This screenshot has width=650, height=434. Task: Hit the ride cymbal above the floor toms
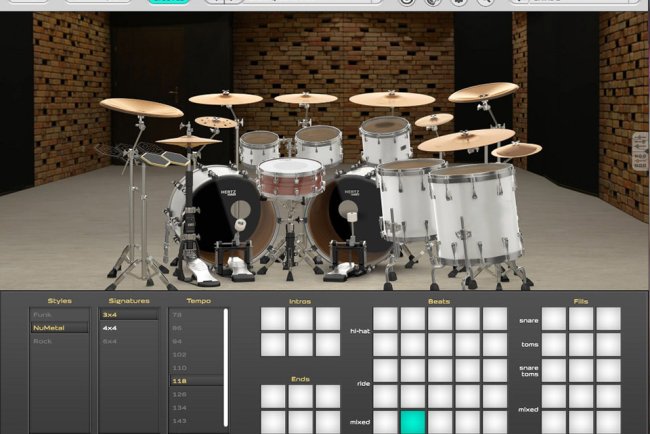[x=466, y=140]
